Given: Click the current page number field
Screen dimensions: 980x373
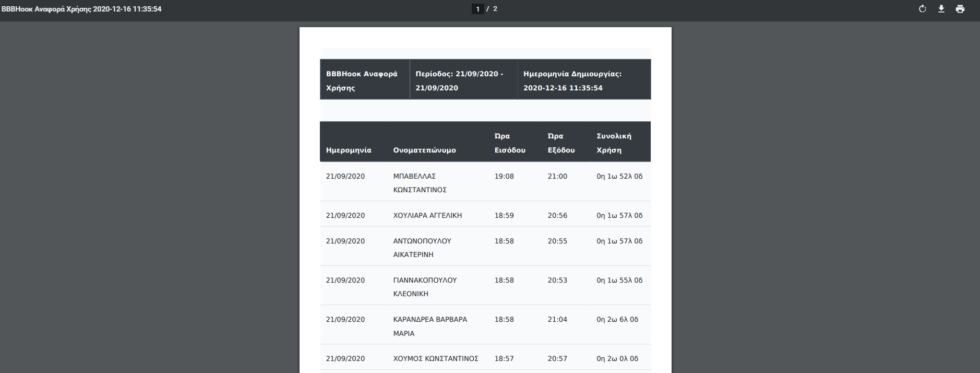Looking at the screenshot, I should point(477,9).
